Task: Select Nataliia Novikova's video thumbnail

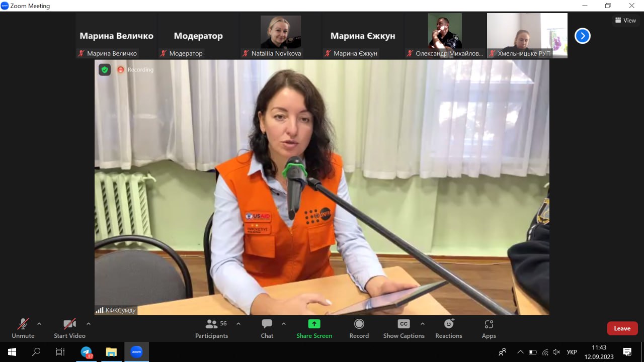Action: pos(280,35)
